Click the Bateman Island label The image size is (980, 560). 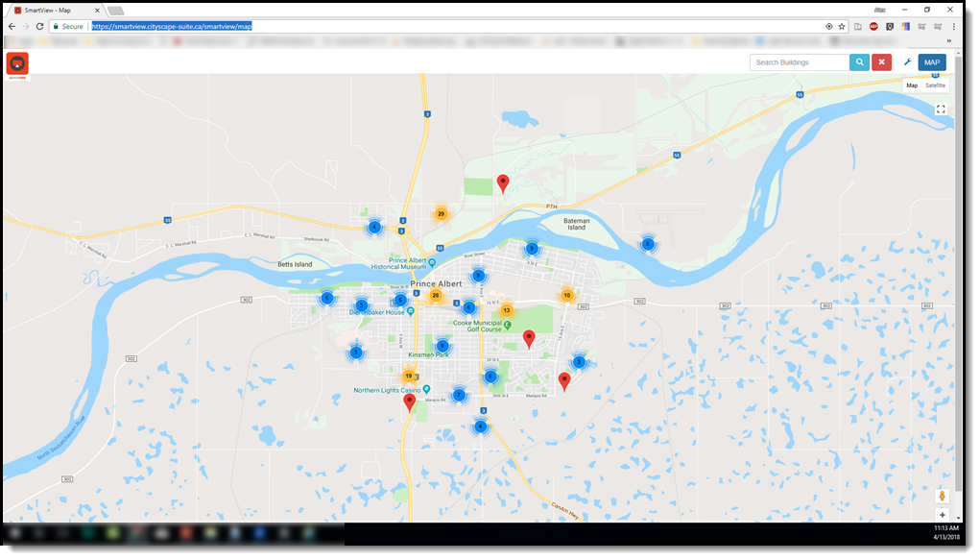point(576,224)
